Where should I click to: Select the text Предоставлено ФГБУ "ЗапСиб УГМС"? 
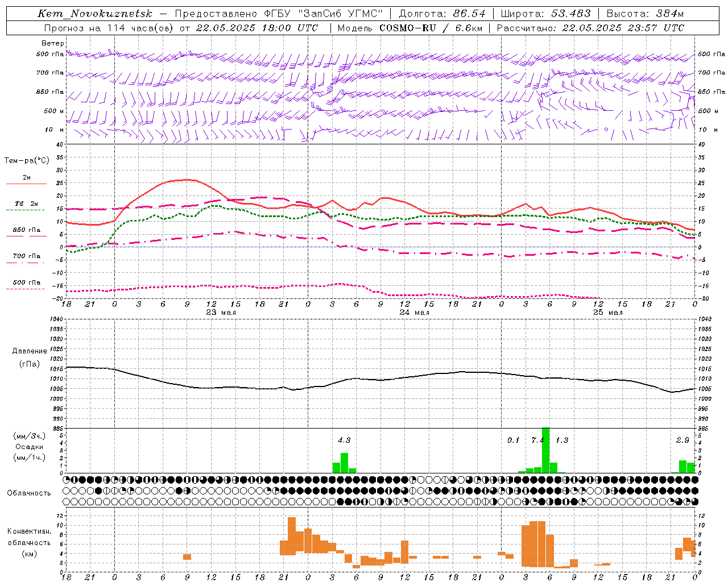point(279,14)
